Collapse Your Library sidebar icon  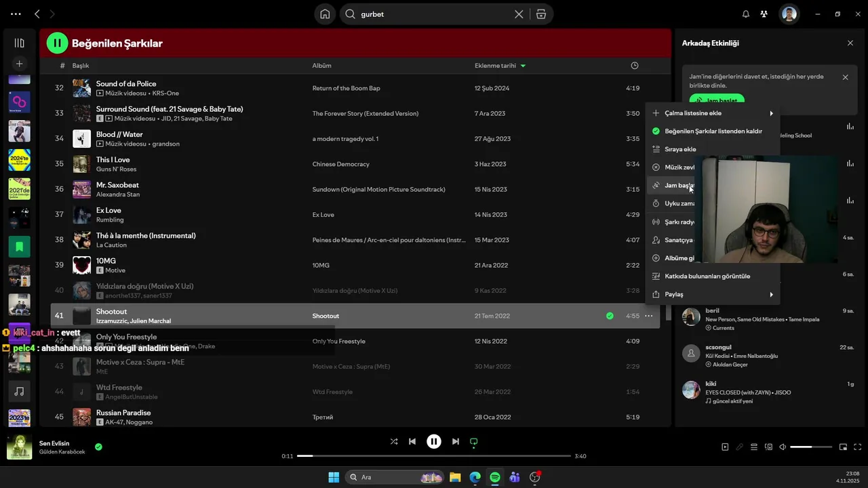click(x=19, y=43)
